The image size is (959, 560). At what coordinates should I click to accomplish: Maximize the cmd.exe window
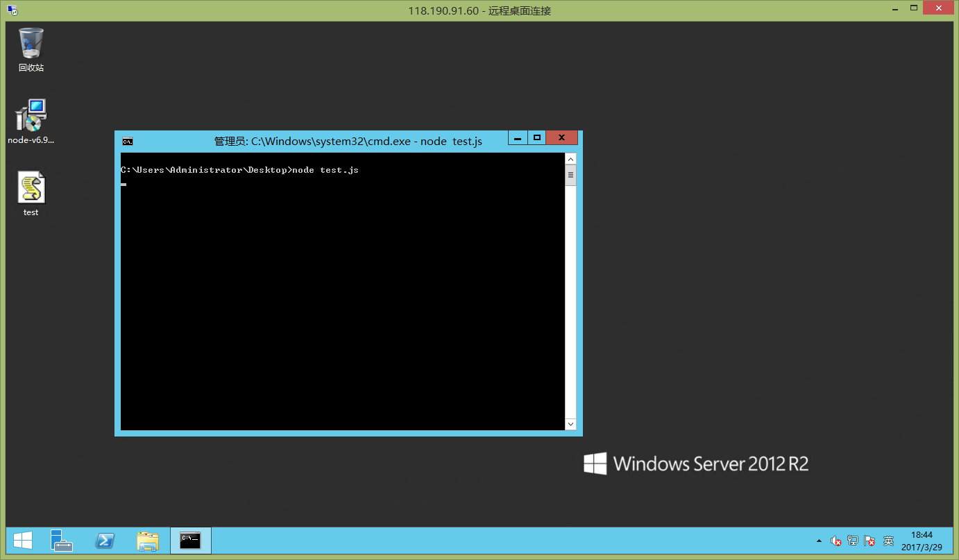[x=536, y=137]
